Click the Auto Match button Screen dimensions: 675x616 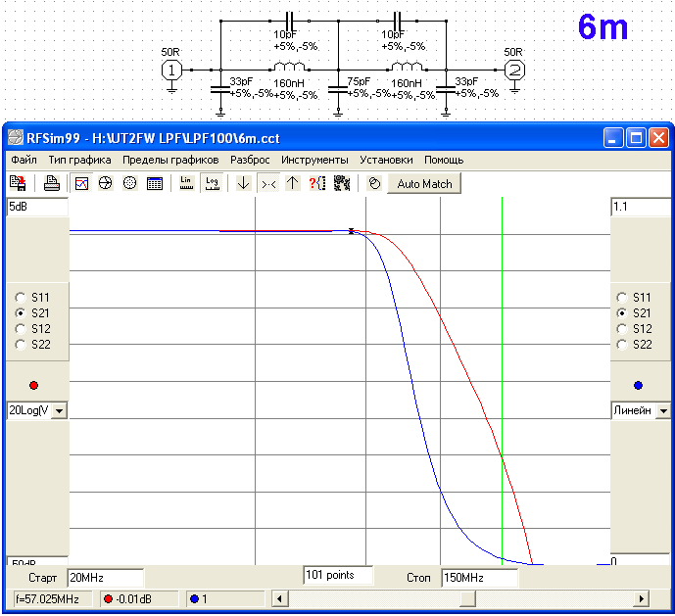[x=424, y=184]
